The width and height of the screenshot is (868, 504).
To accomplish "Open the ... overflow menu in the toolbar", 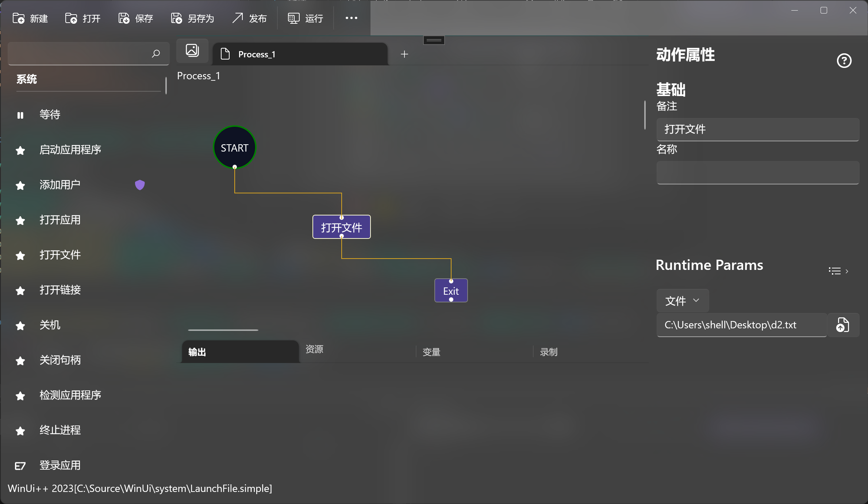I will (x=351, y=18).
